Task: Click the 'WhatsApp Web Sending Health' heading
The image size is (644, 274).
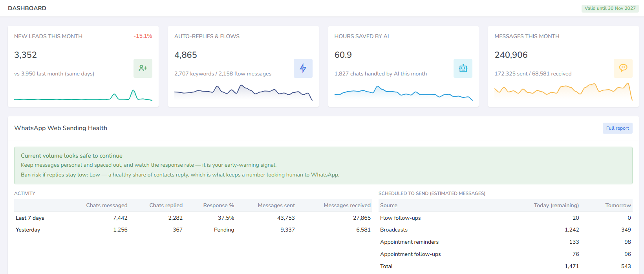Action: coord(61,128)
